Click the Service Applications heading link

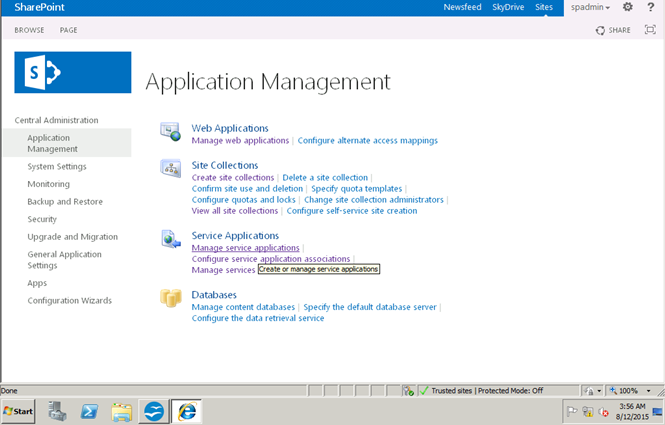235,235
